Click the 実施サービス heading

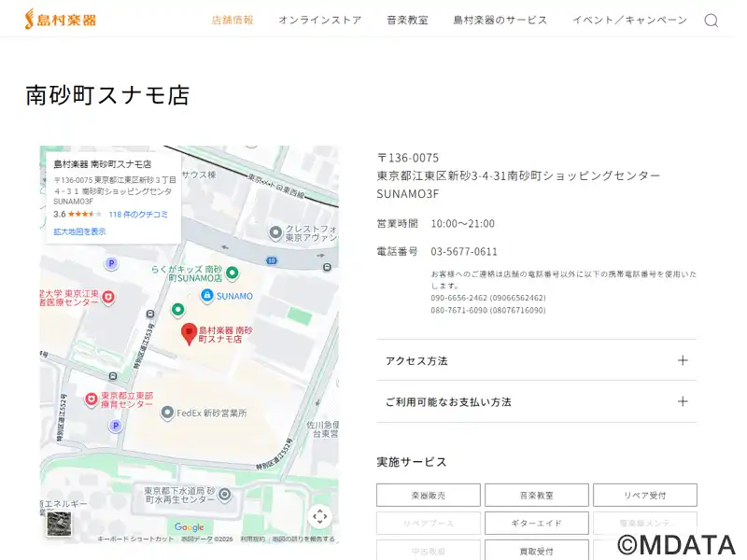click(x=412, y=462)
